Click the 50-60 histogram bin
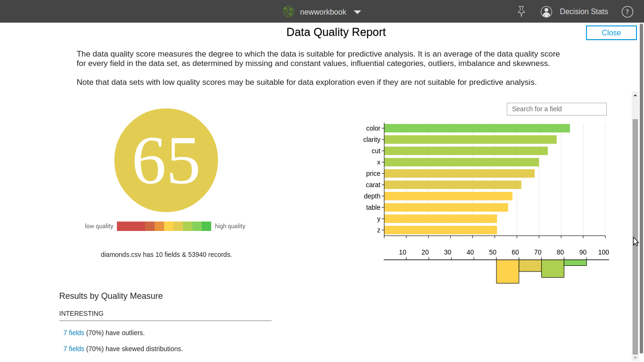This screenshot has width=644, height=362. coord(507,271)
